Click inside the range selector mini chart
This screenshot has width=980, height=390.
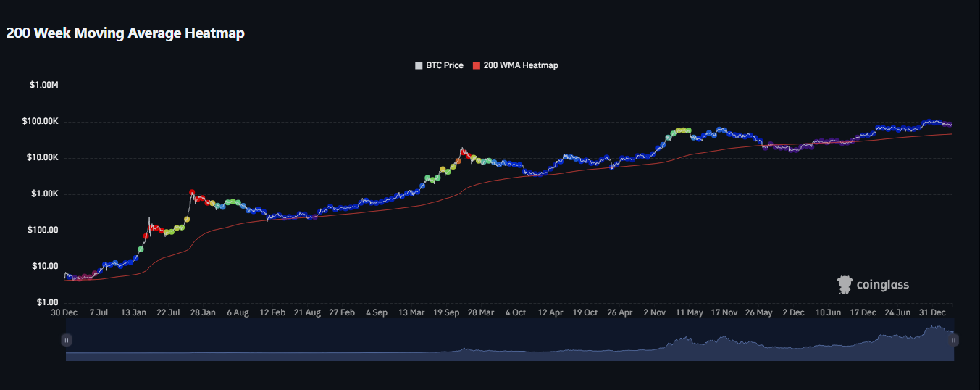point(507,341)
